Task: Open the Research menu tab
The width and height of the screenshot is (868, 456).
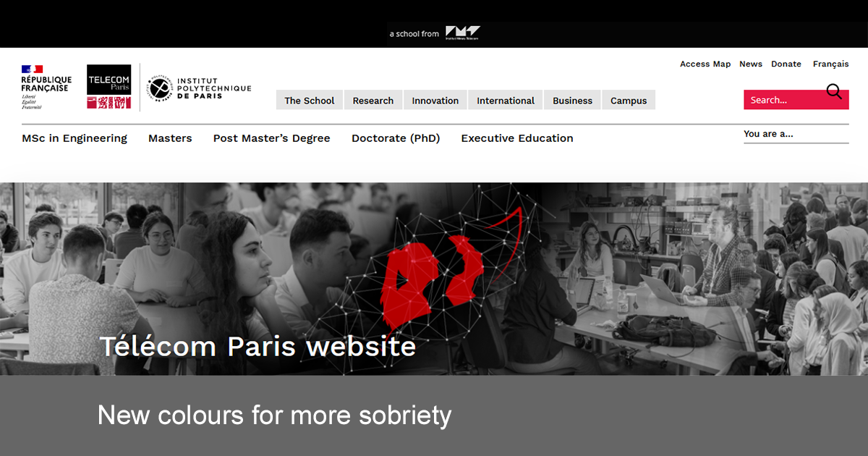Action: (373, 101)
